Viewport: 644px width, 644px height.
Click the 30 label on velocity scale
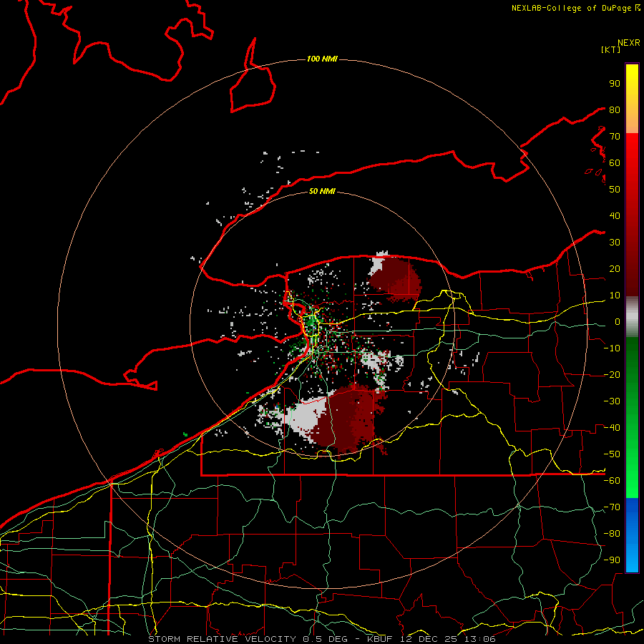(x=615, y=243)
